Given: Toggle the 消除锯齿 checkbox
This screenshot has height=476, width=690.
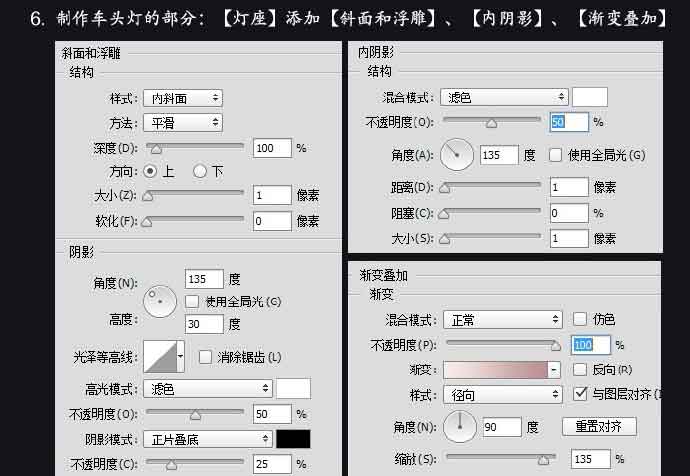Looking at the screenshot, I should (x=205, y=357).
